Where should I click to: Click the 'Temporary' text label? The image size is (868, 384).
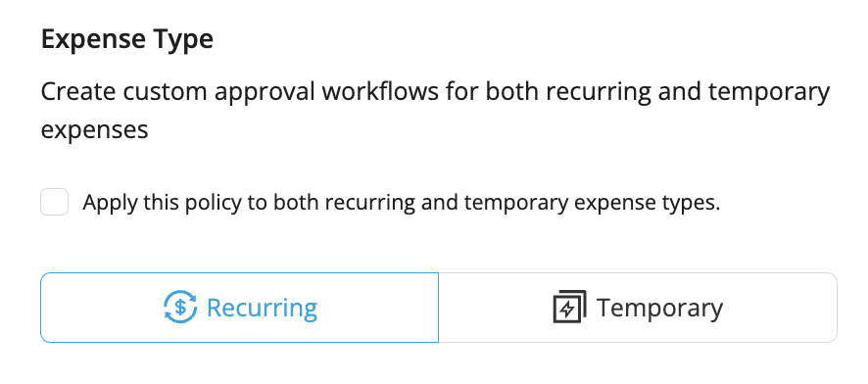(x=659, y=308)
